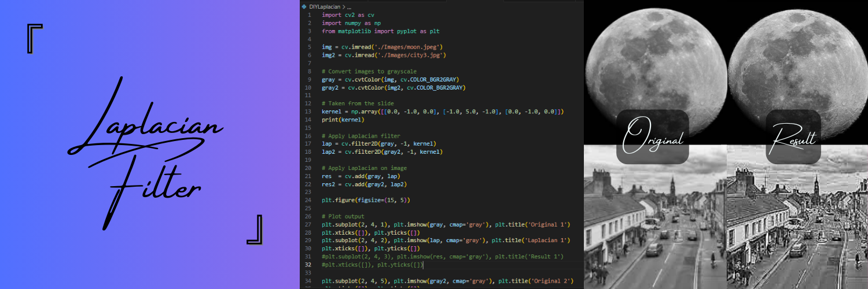Click the commented-out 'Result 1' subplot line
This screenshot has width=868, height=289.
pyautogui.click(x=442, y=256)
